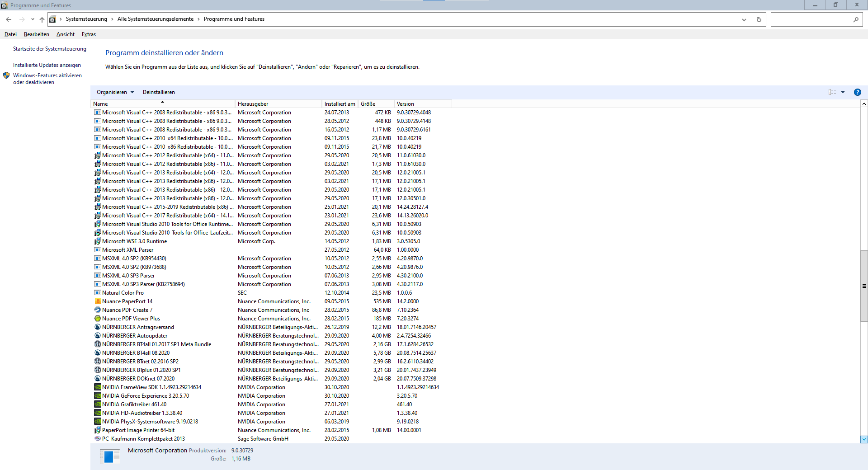
Task: Click the Nuance PaperPort 14 program icon
Action: pos(97,301)
